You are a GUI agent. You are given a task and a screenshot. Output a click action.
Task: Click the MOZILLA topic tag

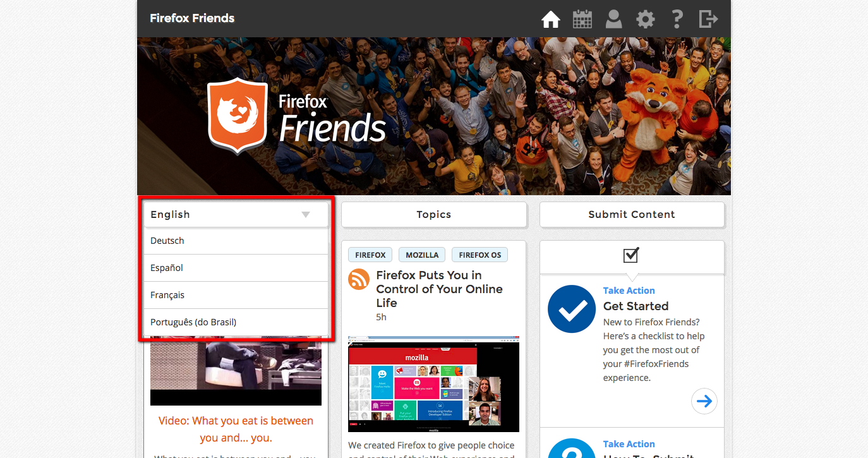click(x=422, y=255)
